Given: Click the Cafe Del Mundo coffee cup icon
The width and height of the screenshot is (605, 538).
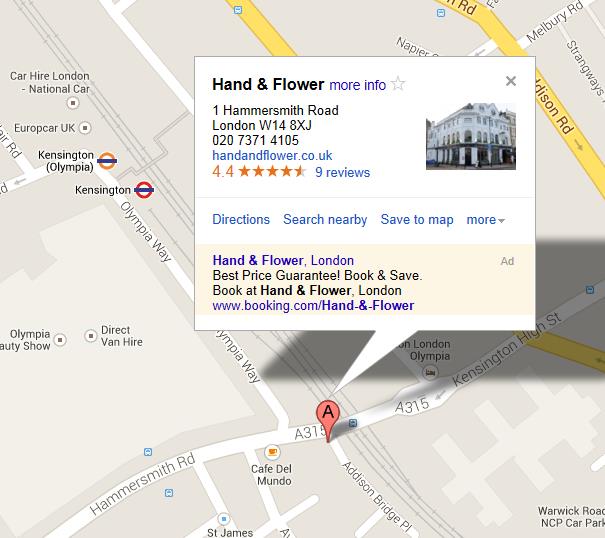Looking at the screenshot, I should click(272, 452).
